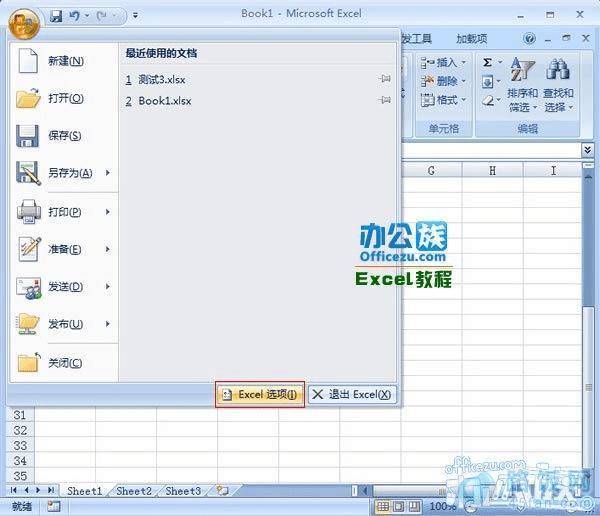Screen dimensions: 600x516
Task: Switch to Normal view in status bar
Action: click(x=383, y=507)
